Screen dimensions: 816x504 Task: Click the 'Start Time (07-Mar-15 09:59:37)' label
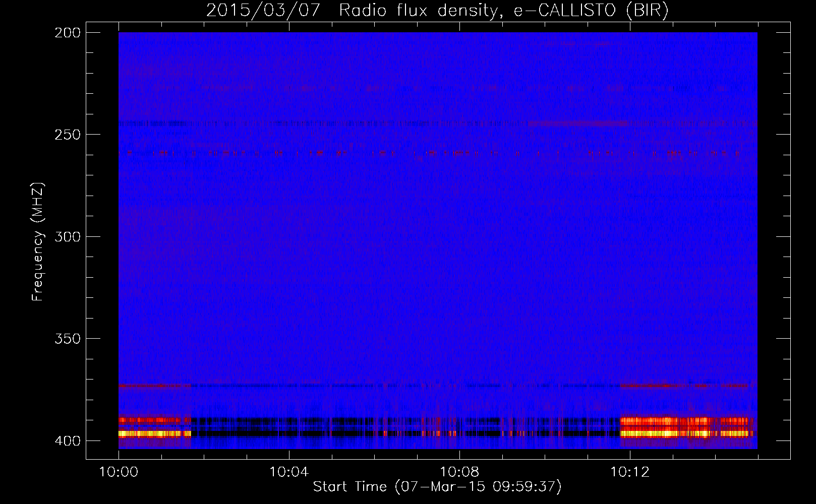point(437,487)
